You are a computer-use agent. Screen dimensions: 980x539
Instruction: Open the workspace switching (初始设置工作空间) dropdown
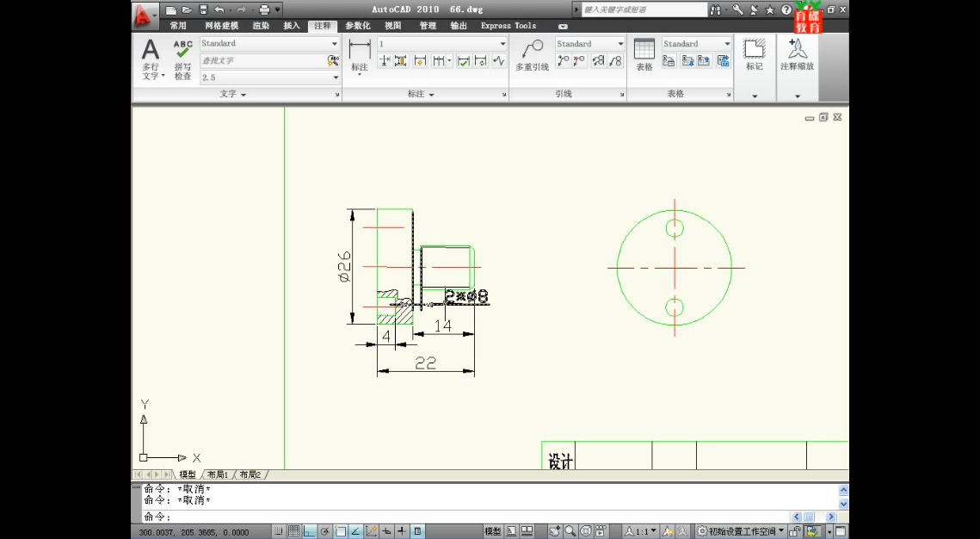tap(741, 531)
